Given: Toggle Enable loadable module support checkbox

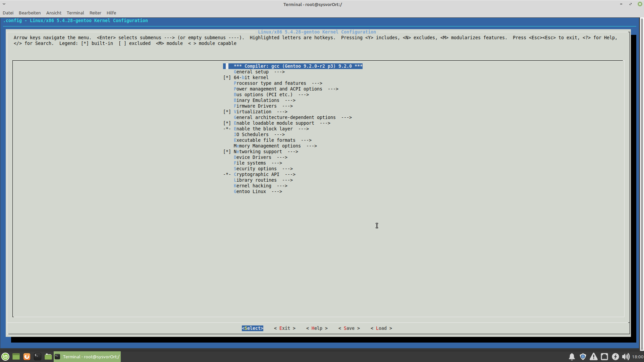Looking at the screenshot, I should pyautogui.click(x=227, y=123).
